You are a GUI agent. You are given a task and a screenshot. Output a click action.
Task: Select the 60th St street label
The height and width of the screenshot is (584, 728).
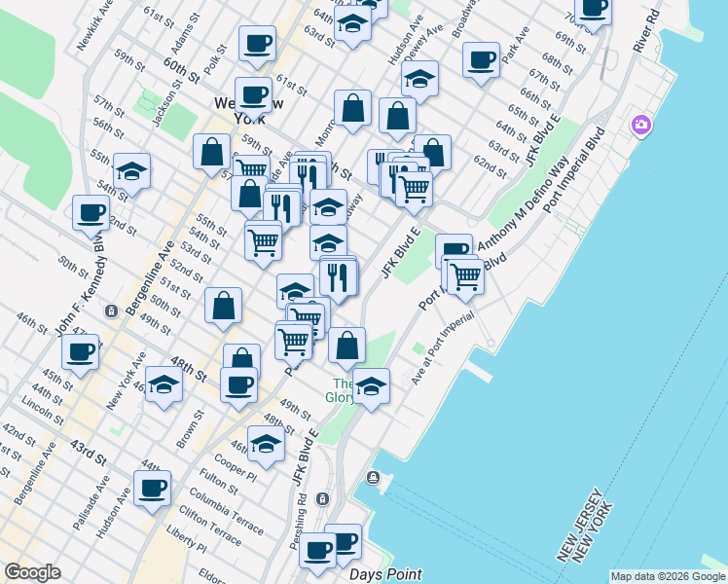pos(182,70)
